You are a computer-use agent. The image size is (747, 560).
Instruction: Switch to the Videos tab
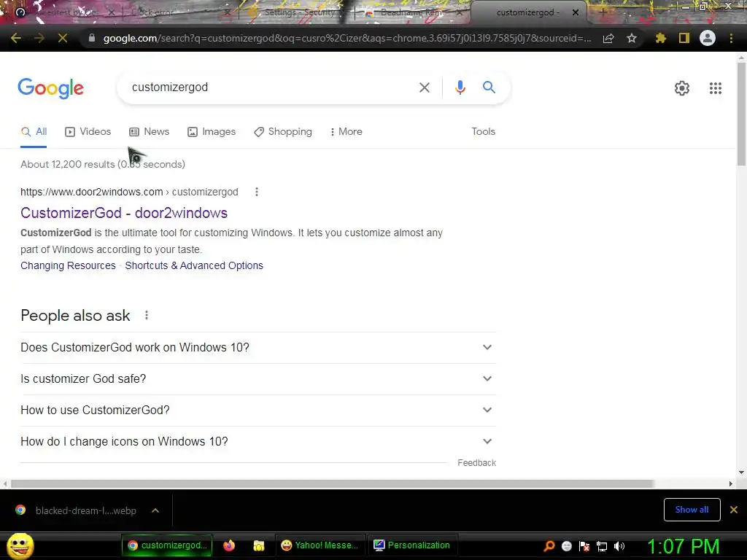point(88,132)
